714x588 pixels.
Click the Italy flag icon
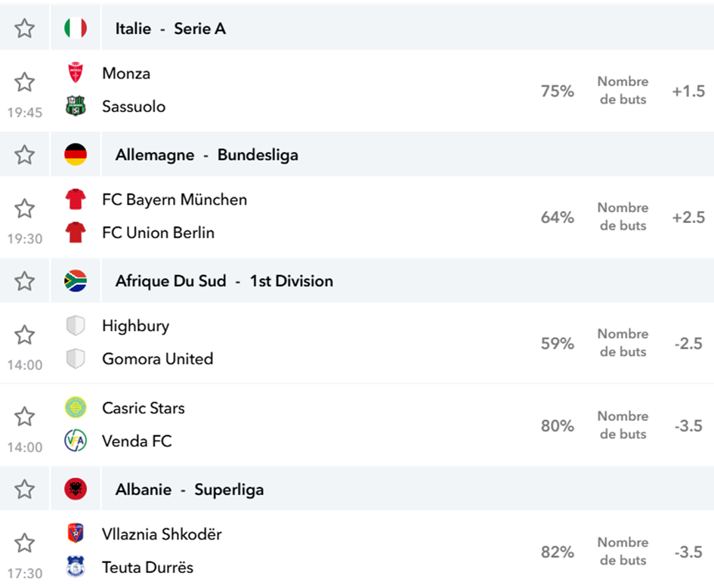click(x=76, y=28)
